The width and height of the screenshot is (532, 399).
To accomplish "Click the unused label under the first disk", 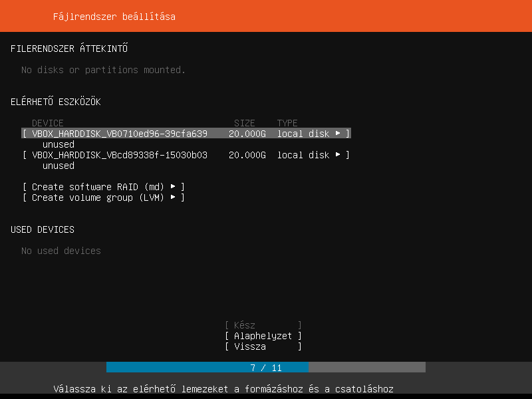I will [x=59, y=144].
